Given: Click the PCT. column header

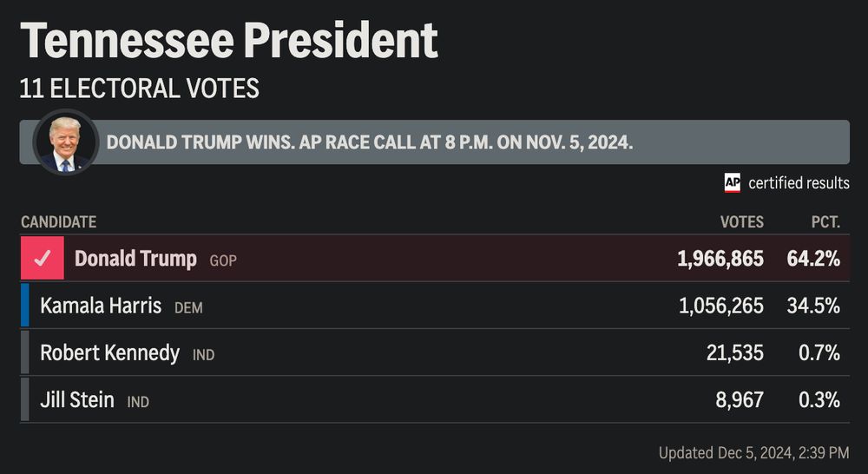Looking at the screenshot, I should click(x=826, y=222).
